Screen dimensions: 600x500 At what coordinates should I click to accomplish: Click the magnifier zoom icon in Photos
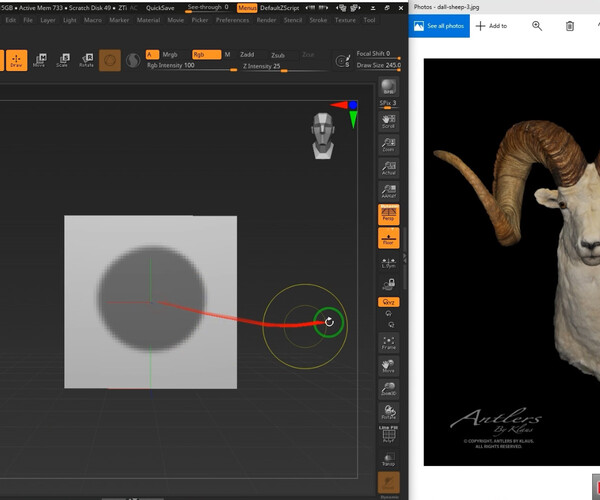(x=537, y=26)
